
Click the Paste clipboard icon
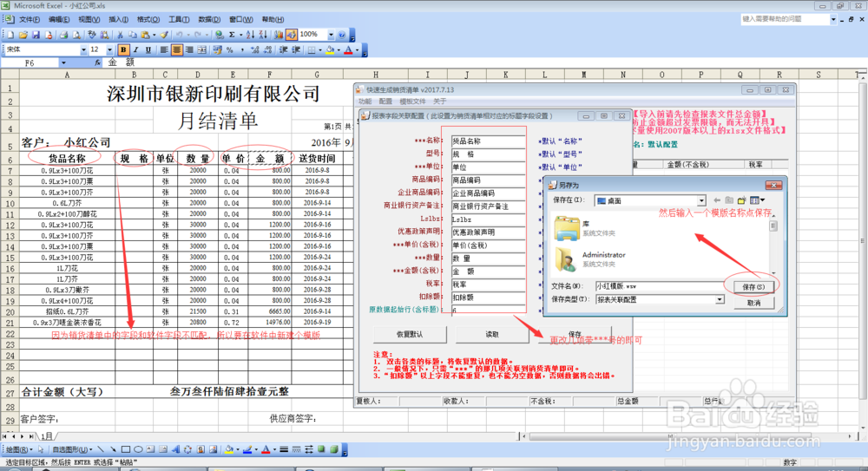click(145, 35)
